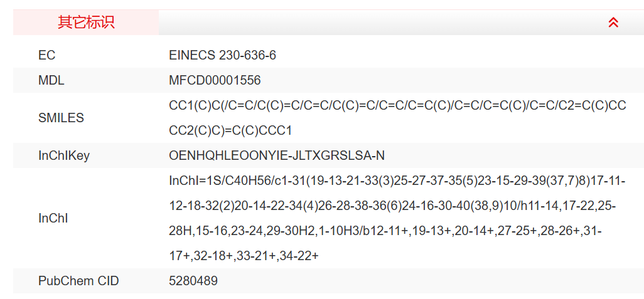The height and width of the screenshot is (299, 644).
Task: Click the InChI line starting with 28H,15-16
Action: tap(385, 231)
